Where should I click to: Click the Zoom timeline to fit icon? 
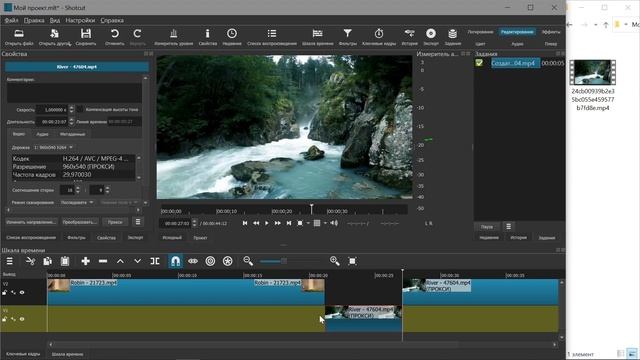point(352,261)
